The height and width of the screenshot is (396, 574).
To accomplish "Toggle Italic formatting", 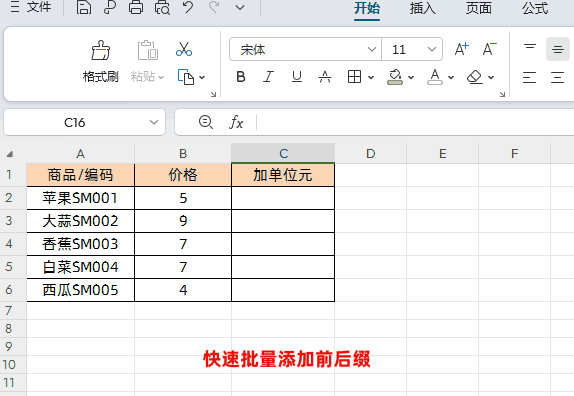I will tap(268, 77).
